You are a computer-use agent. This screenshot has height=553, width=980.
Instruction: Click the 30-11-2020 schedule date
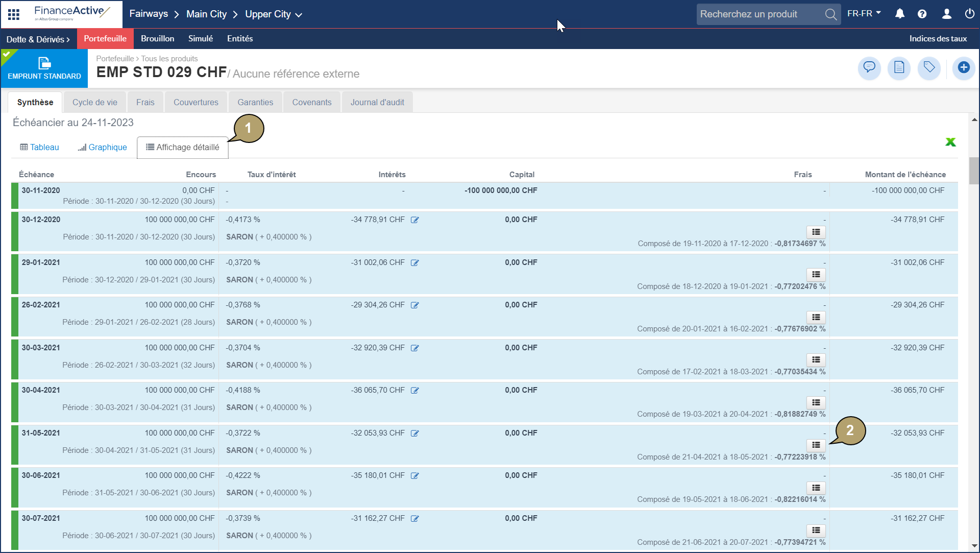41,190
